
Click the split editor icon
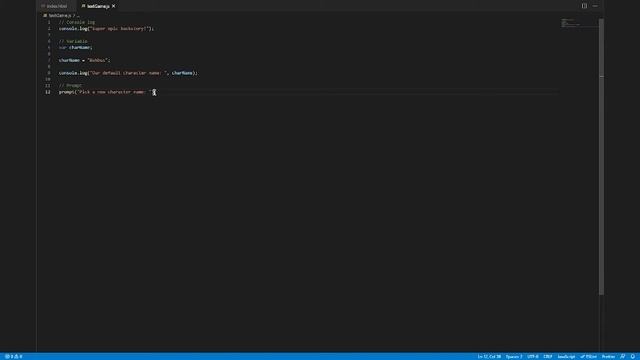(x=584, y=6)
